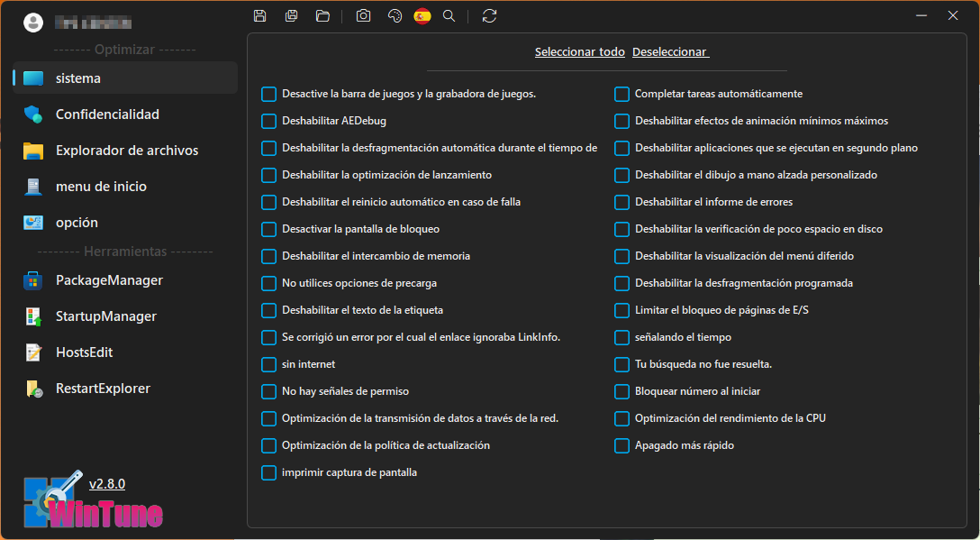
Task: Open the folder icon in toolbar
Action: click(322, 16)
